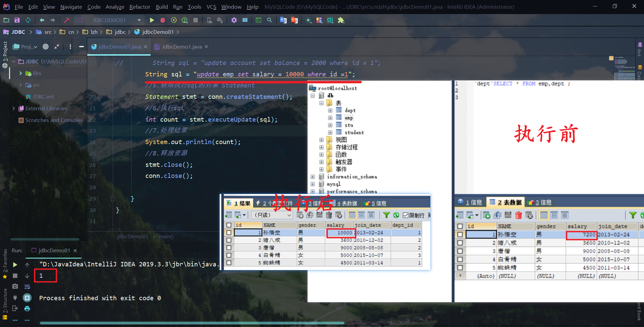
Task: Click the camera dump threads icon
Action: (15, 286)
